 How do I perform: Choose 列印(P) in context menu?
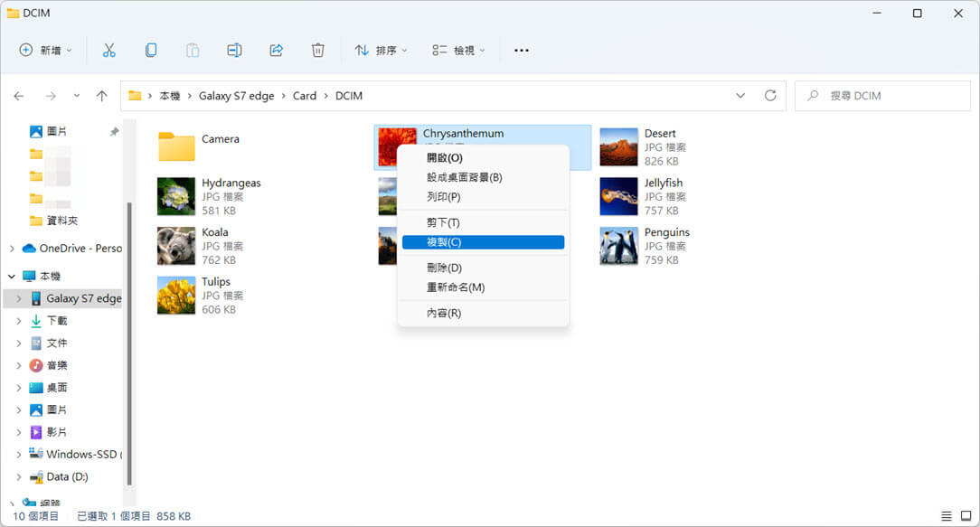pyautogui.click(x=483, y=197)
